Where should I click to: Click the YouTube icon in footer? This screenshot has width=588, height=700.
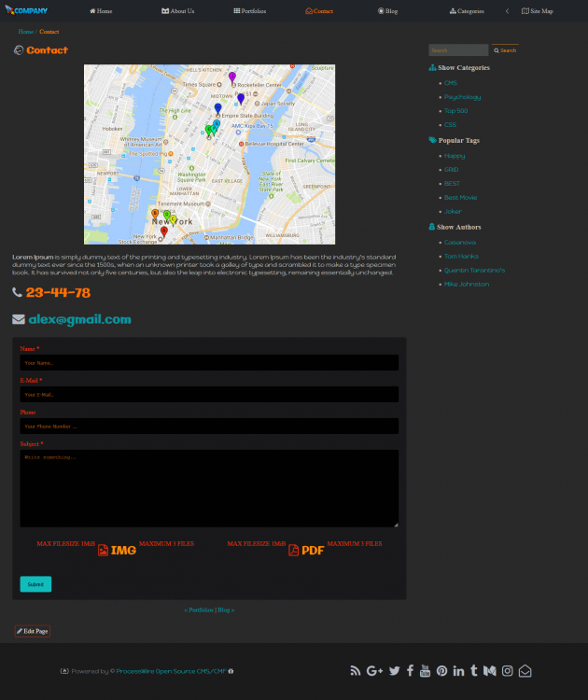point(425,670)
